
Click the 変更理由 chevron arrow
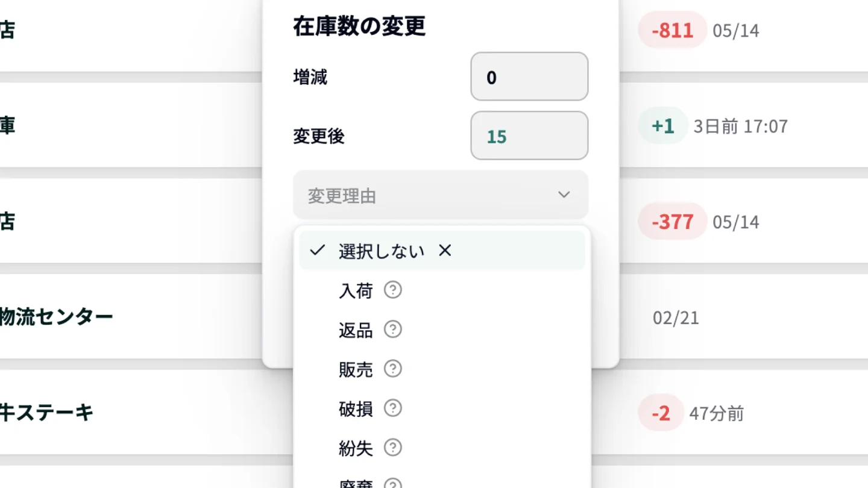pos(564,195)
